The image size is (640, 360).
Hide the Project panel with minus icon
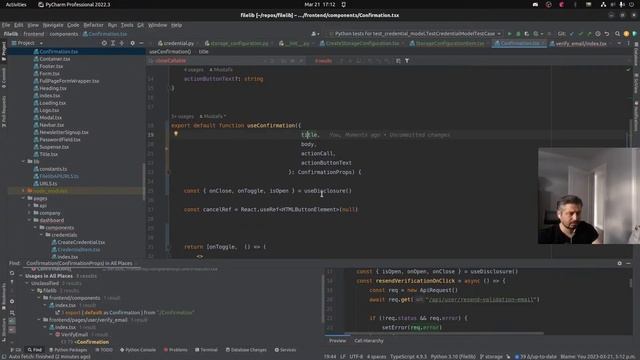[141, 43]
